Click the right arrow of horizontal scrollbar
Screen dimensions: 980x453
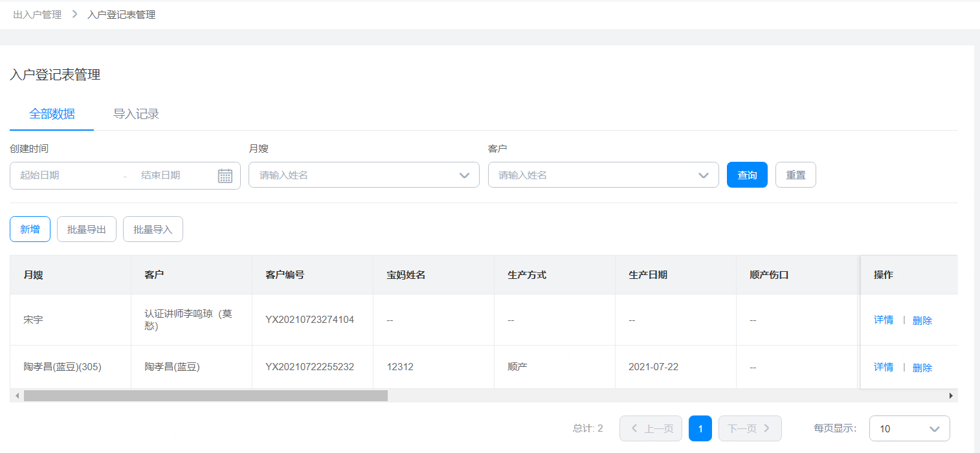pos(951,395)
